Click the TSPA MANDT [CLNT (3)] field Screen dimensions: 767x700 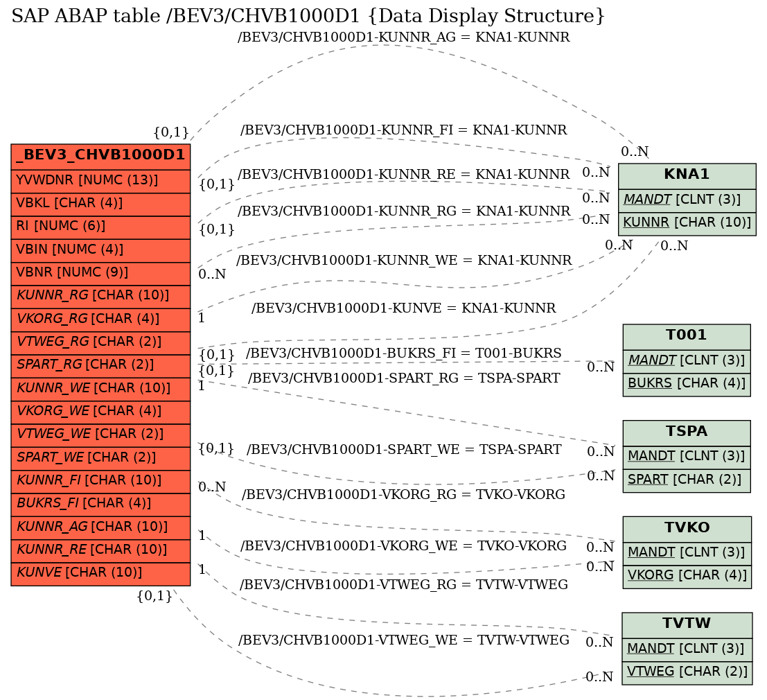pos(687,457)
